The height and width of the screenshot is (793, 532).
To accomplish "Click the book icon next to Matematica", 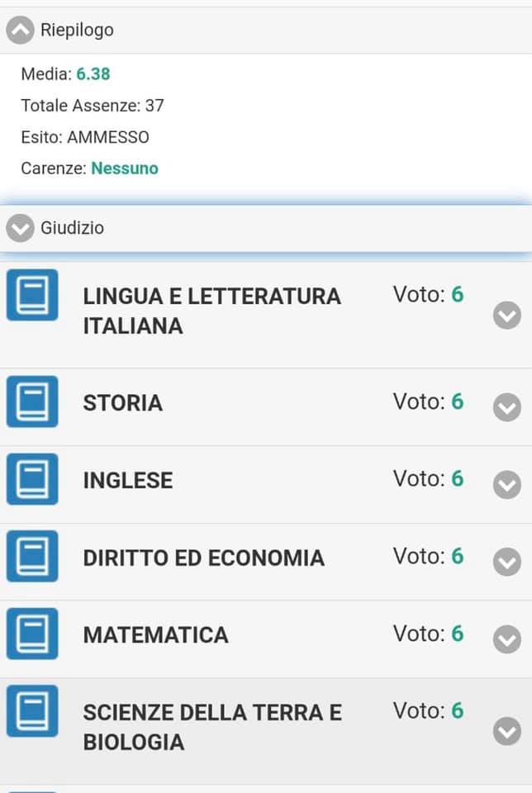I will [32, 634].
